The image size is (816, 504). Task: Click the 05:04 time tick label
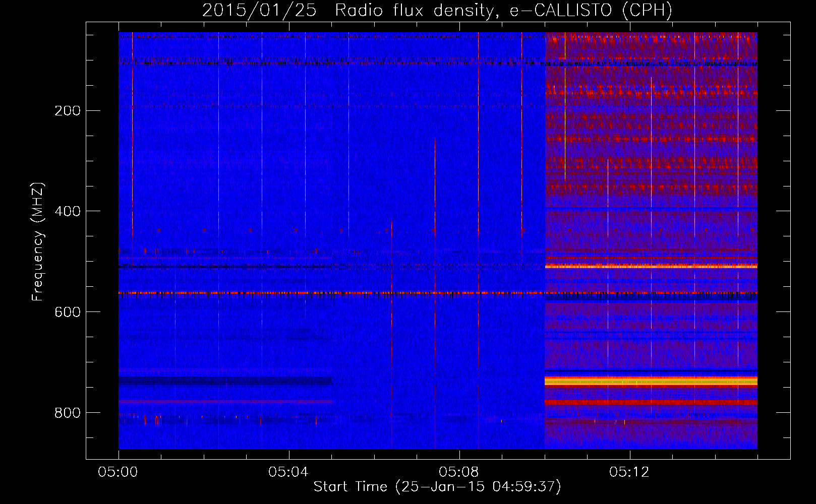[x=288, y=472]
